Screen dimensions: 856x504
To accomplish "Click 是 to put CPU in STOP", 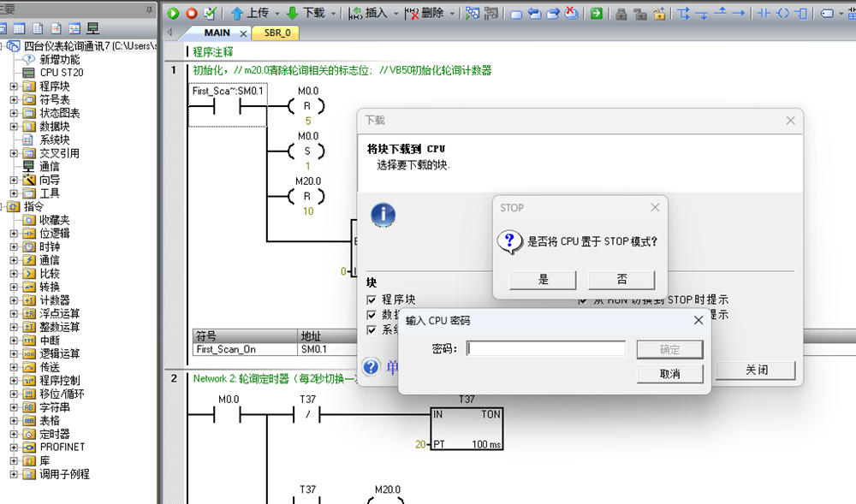I will (544, 280).
